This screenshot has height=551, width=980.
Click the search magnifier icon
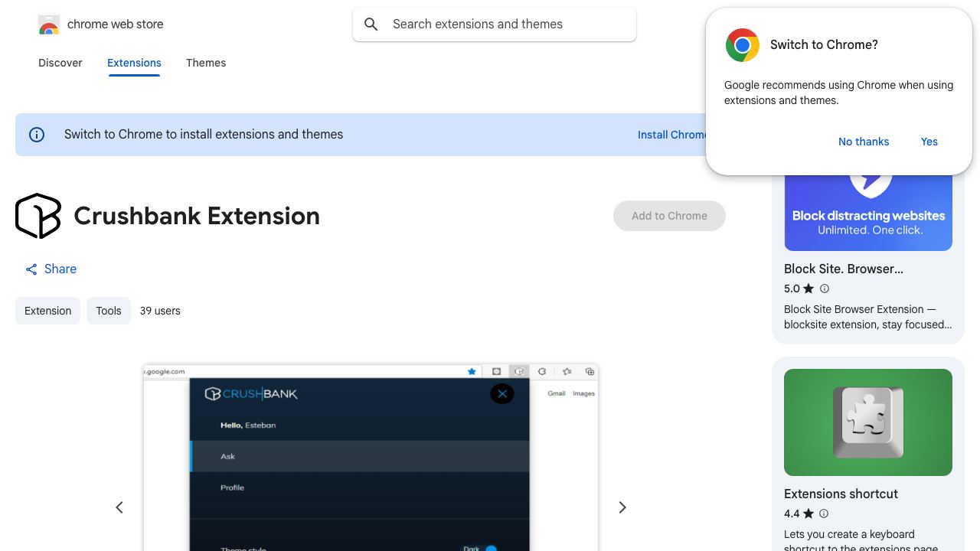point(371,24)
